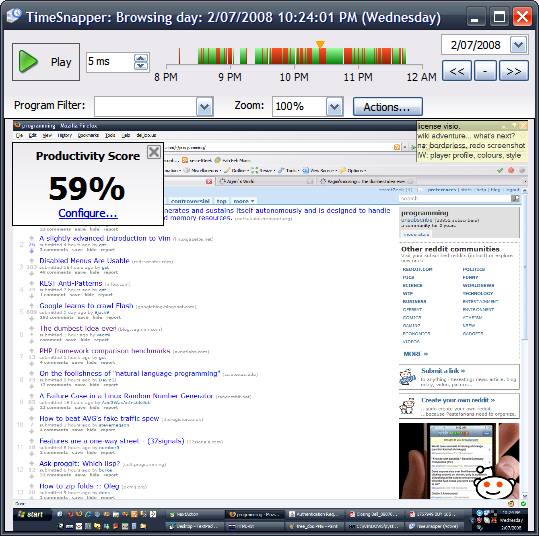Downvote 'Disabled Menus Are Usable'
The height and width of the screenshot is (536, 539).
pyautogui.click(x=31, y=274)
